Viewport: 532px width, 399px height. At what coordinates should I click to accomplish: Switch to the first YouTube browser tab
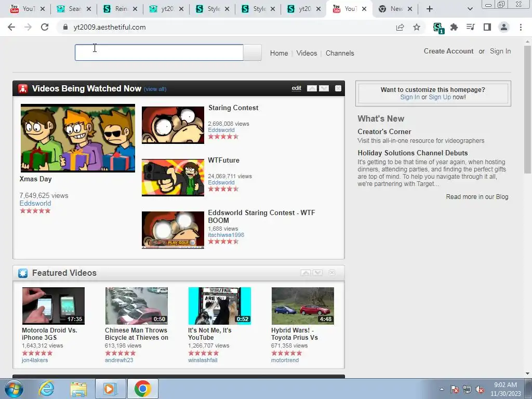coord(28,9)
